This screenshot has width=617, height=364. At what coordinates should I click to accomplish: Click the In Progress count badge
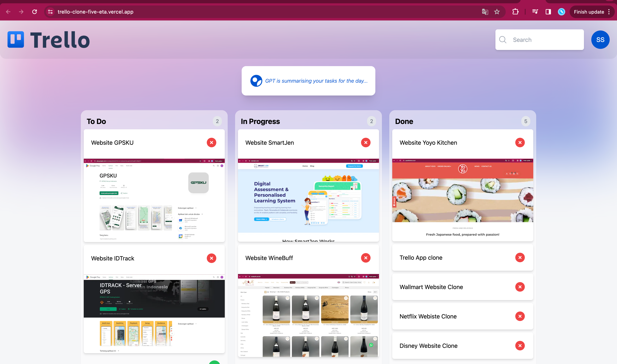tap(371, 121)
